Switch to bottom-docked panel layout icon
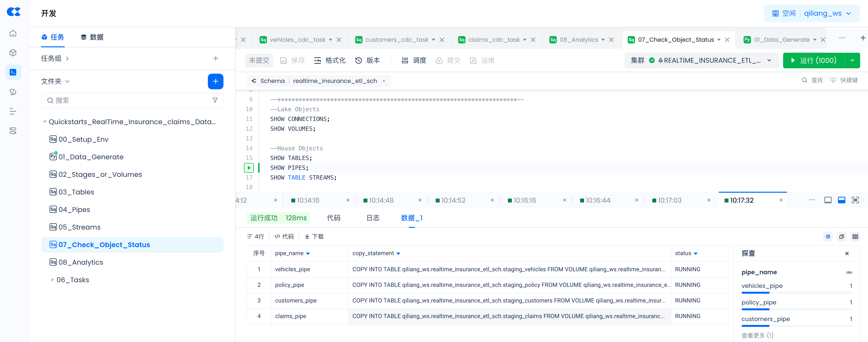Image resolution: width=868 pixels, height=342 pixels. point(828,200)
